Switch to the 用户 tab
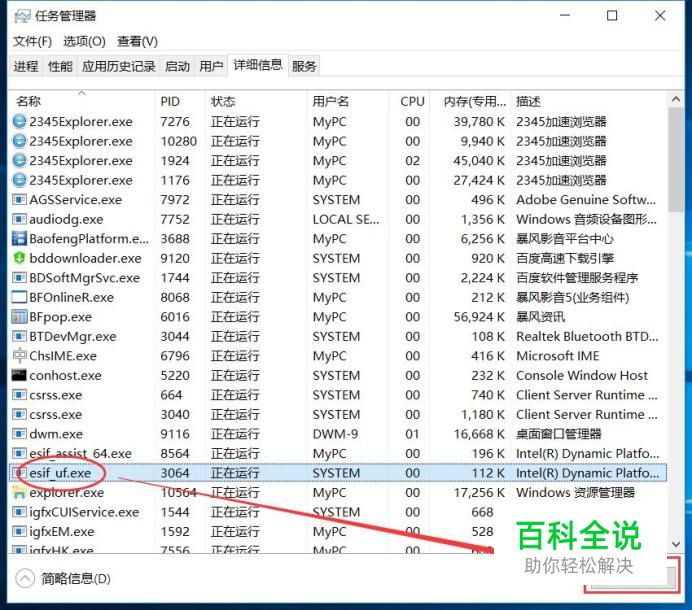The width and height of the screenshot is (692, 610). [x=211, y=66]
